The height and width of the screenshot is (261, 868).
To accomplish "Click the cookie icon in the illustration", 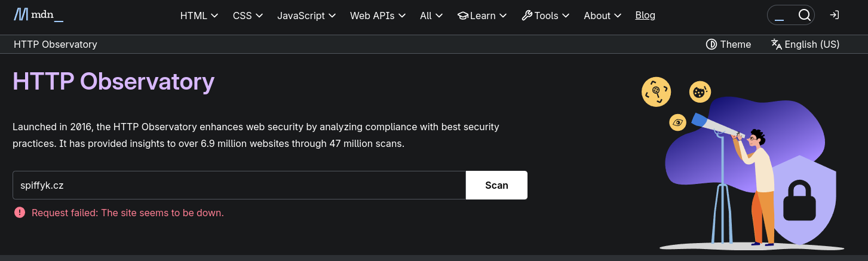I will (700, 91).
